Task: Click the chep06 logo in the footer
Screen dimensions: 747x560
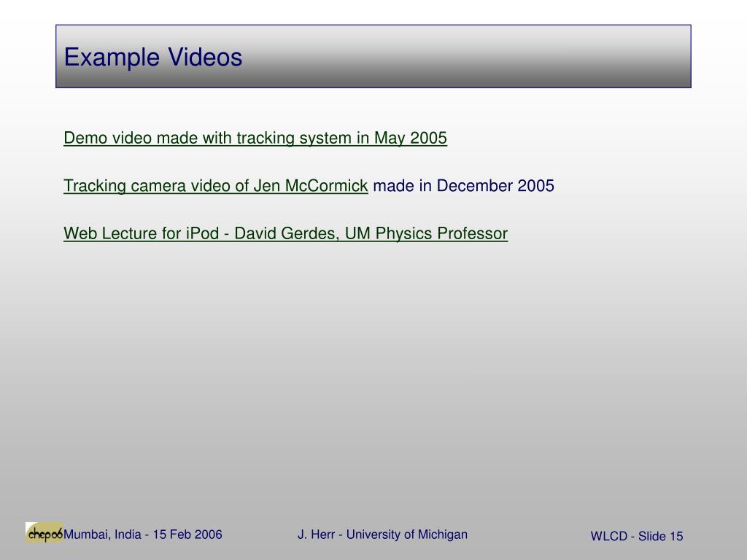Action: [44, 532]
